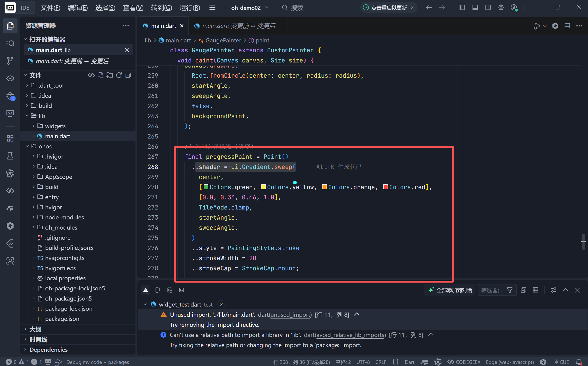This screenshot has width=588, height=366.
Task: Click the yellow color swatch before Colors.yellow
Action: point(263,187)
